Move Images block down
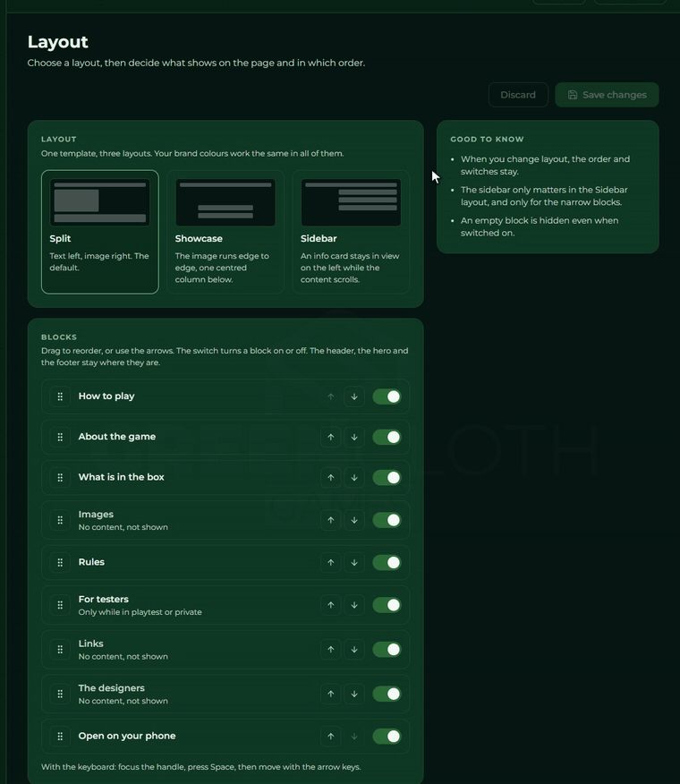680x784 pixels. (x=354, y=520)
